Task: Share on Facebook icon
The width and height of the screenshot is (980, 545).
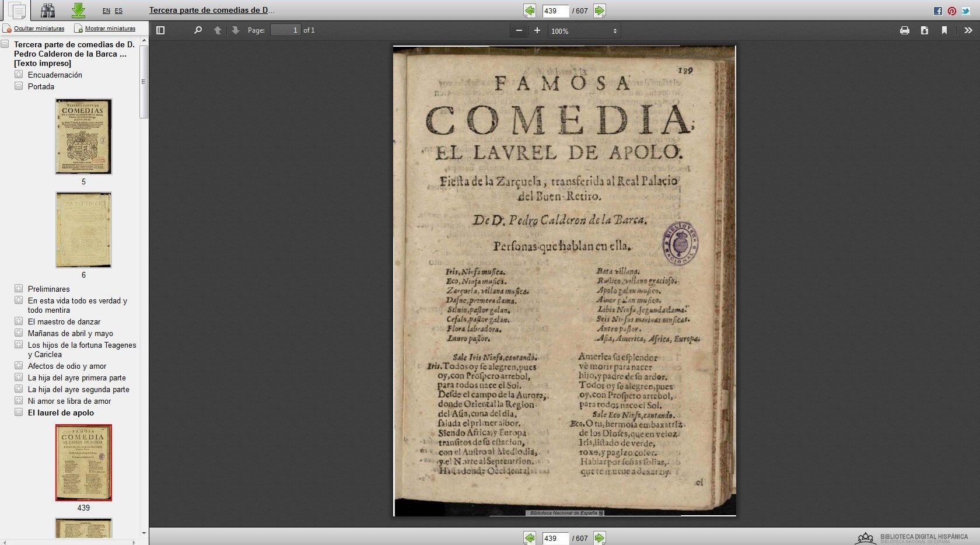Action: [x=937, y=11]
